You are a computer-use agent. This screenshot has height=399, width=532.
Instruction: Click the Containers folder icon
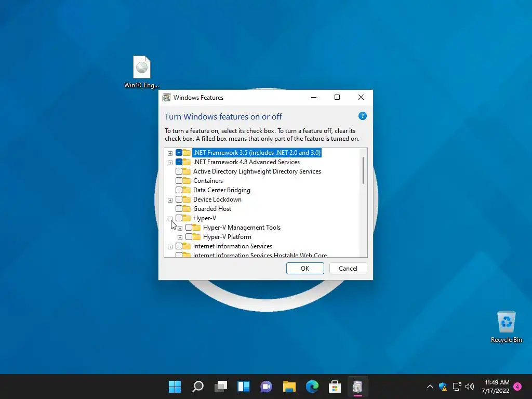click(187, 180)
